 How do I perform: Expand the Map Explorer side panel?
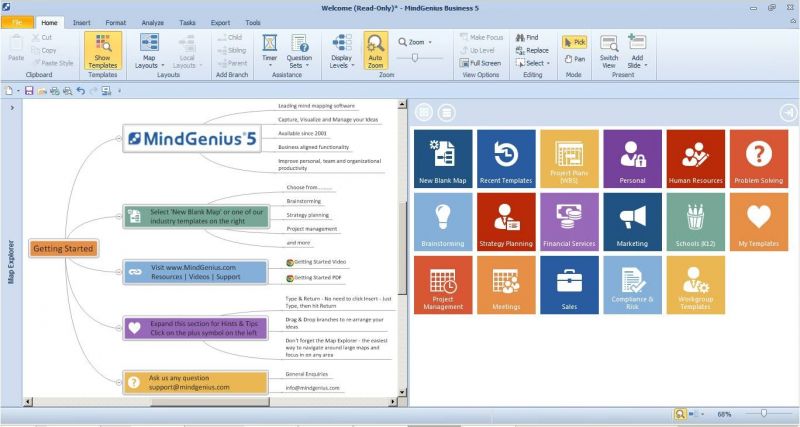[12, 108]
